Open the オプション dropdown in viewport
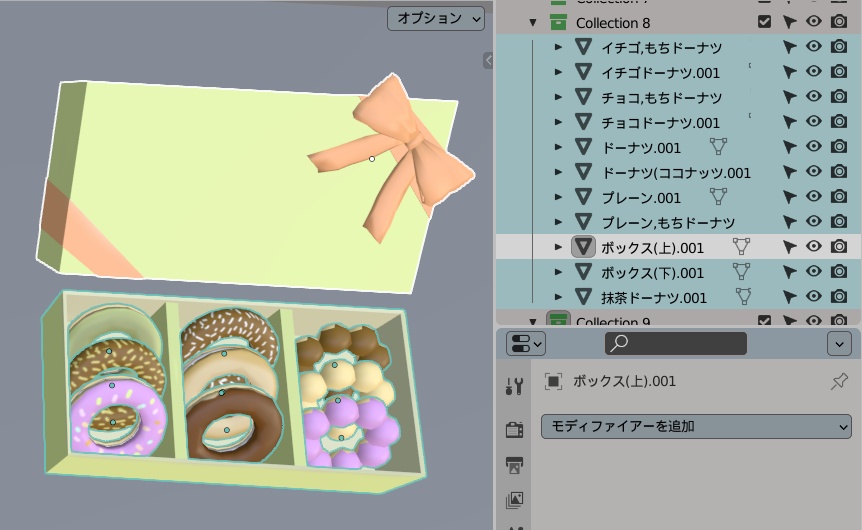This screenshot has width=862, height=530. (x=435, y=19)
